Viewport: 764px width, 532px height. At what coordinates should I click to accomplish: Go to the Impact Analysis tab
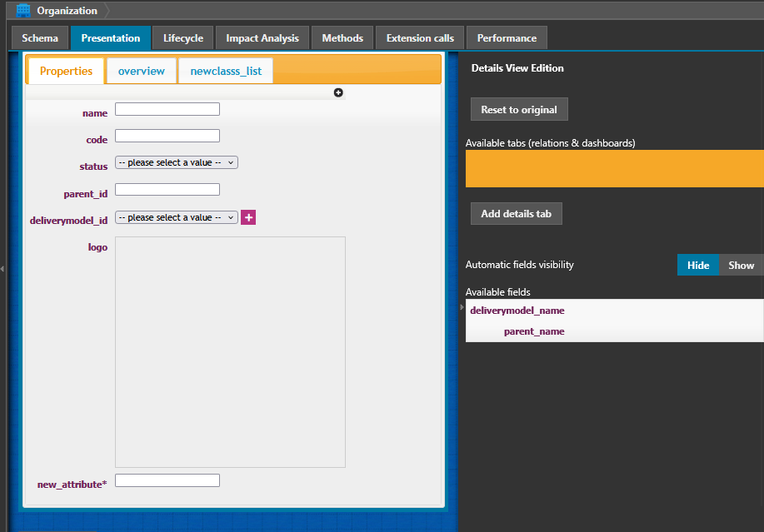262,38
